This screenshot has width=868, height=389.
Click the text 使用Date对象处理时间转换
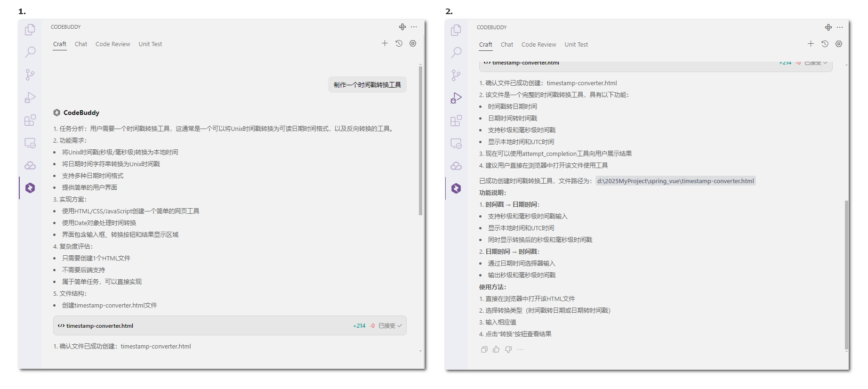(99, 223)
